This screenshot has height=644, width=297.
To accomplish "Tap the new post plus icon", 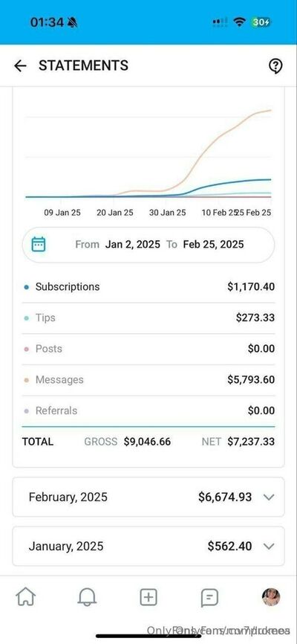I will tap(148, 596).
